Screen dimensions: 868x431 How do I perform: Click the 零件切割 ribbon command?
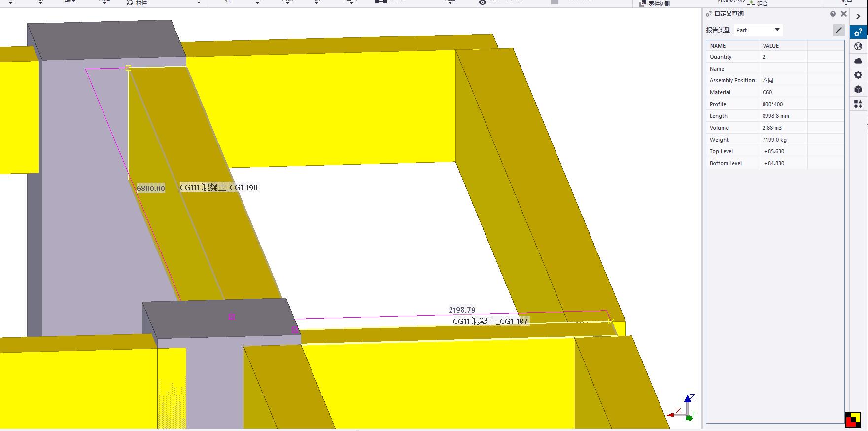pos(655,3)
